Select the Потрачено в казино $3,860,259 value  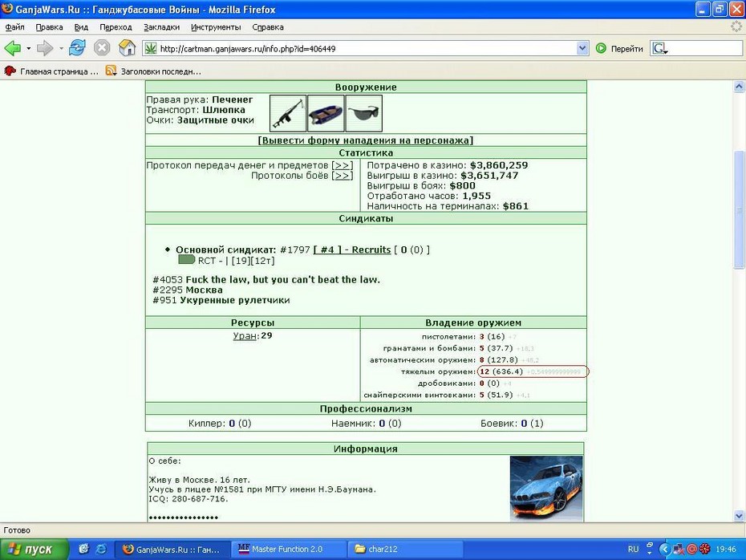tap(499, 165)
